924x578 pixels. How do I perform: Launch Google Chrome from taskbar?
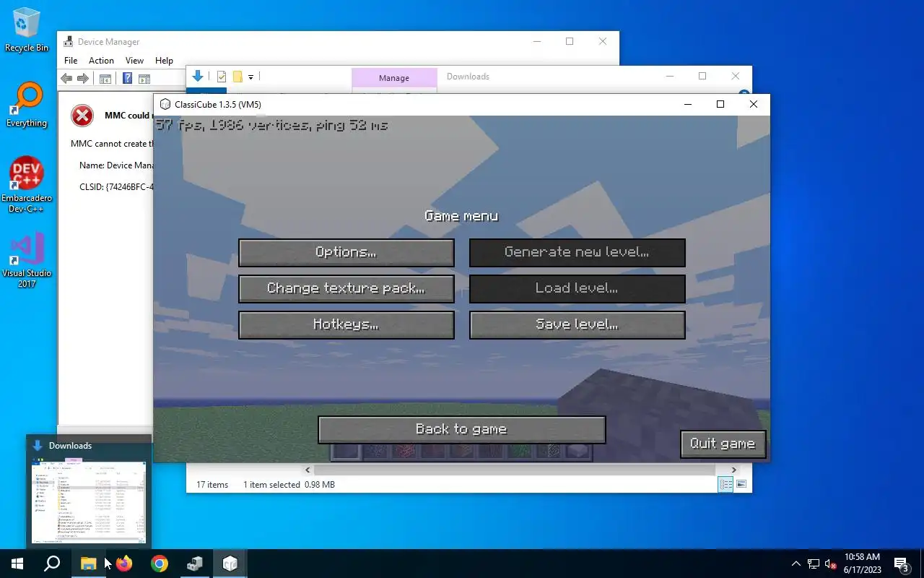(x=160, y=564)
